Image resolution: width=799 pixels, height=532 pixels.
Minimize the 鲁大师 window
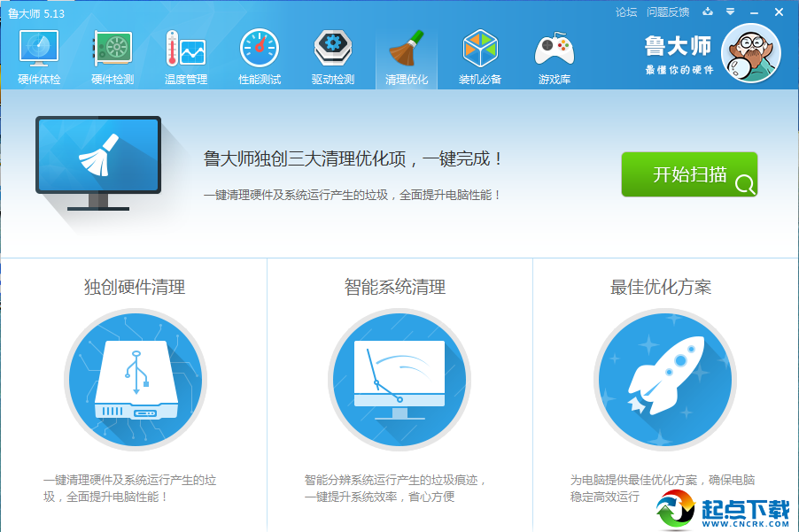[755, 12]
